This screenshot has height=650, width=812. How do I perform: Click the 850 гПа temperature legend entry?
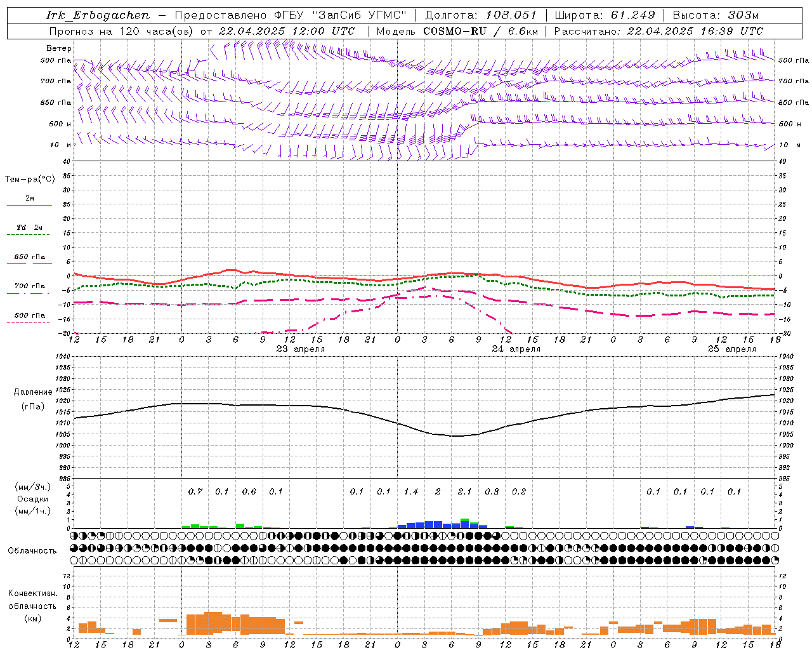click(x=30, y=257)
